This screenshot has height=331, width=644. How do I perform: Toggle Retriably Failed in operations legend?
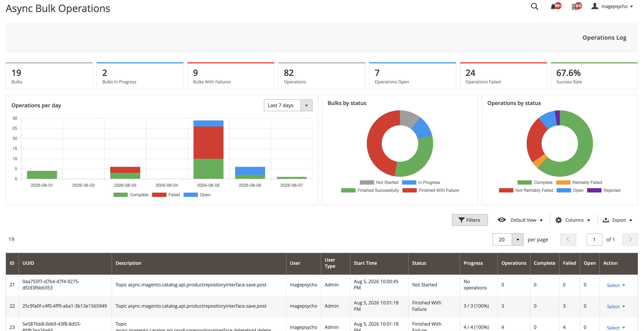pyautogui.click(x=579, y=182)
